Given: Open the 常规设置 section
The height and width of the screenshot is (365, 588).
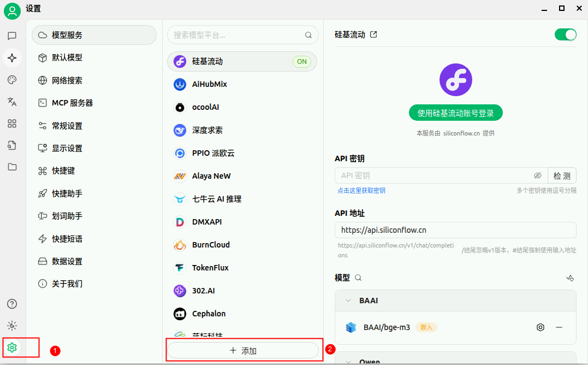Looking at the screenshot, I should click(94, 126).
